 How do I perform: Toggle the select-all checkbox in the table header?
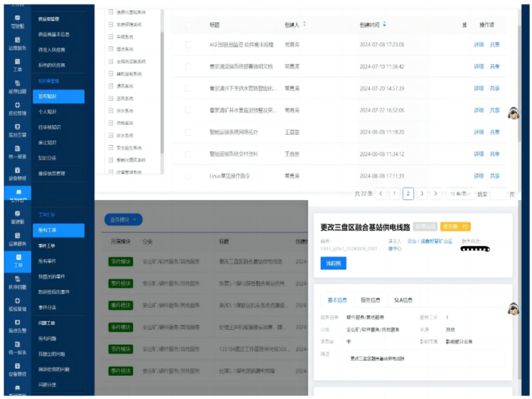click(x=187, y=25)
